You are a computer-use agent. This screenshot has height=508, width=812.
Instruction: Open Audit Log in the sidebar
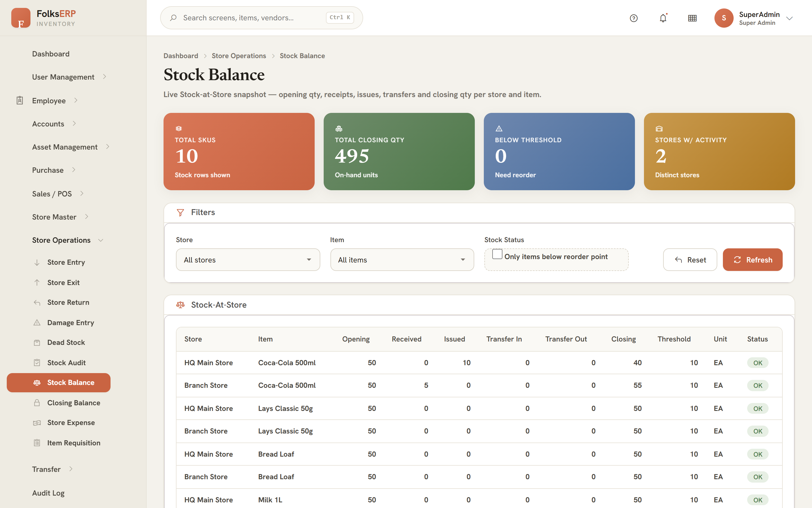click(x=48, y=493)
